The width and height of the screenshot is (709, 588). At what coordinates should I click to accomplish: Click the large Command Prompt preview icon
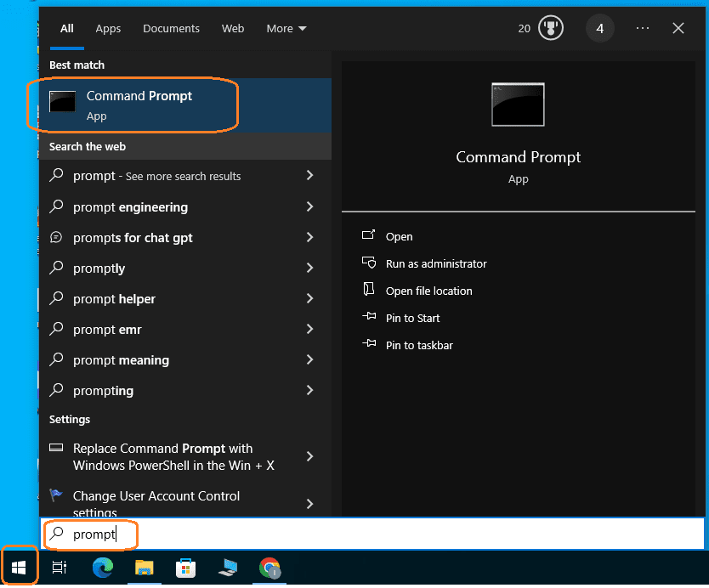tap(518, 105)
